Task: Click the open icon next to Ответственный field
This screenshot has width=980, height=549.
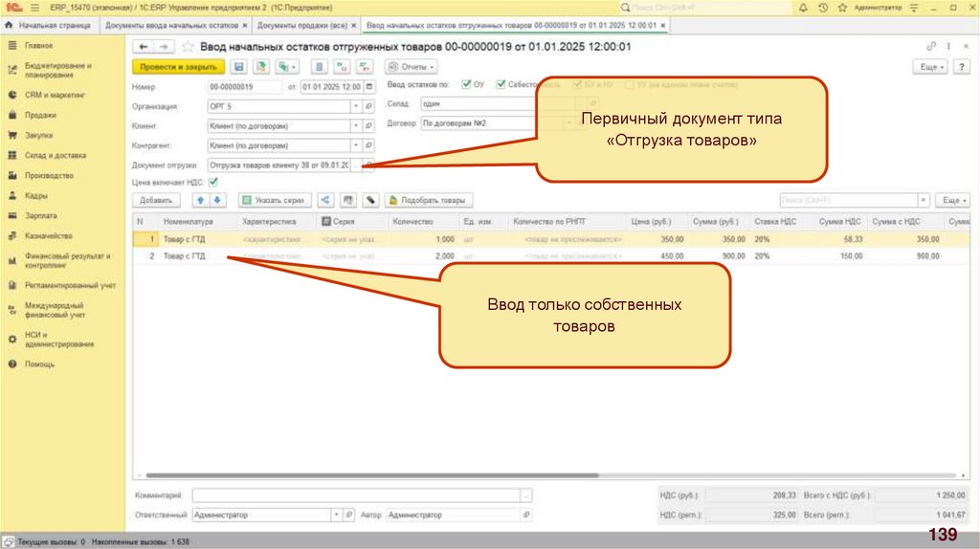Action: point(348,516)
